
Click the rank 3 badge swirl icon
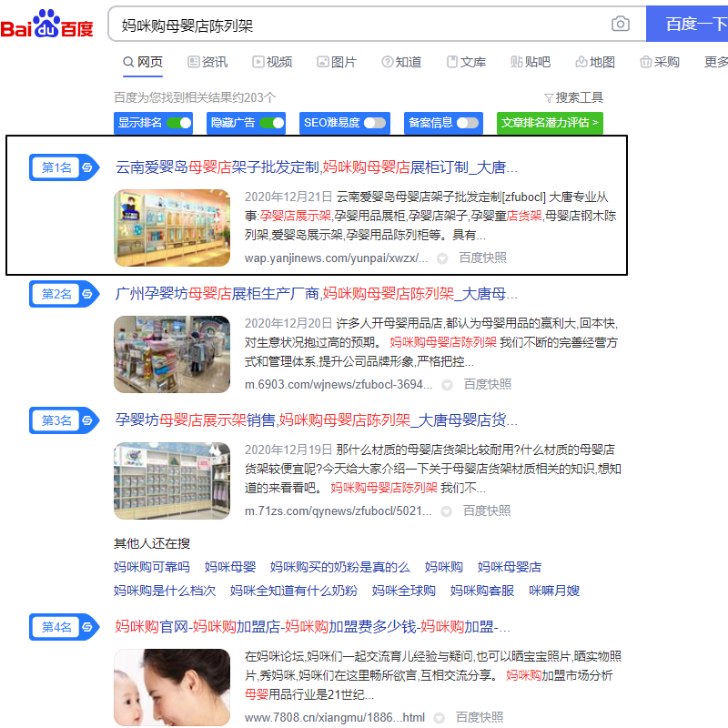87,420
